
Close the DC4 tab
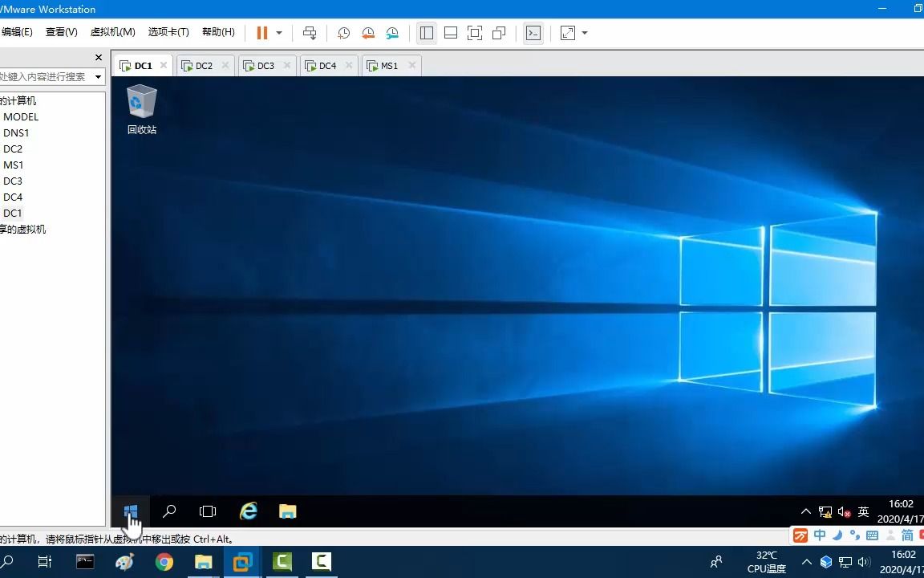(349, 66)
